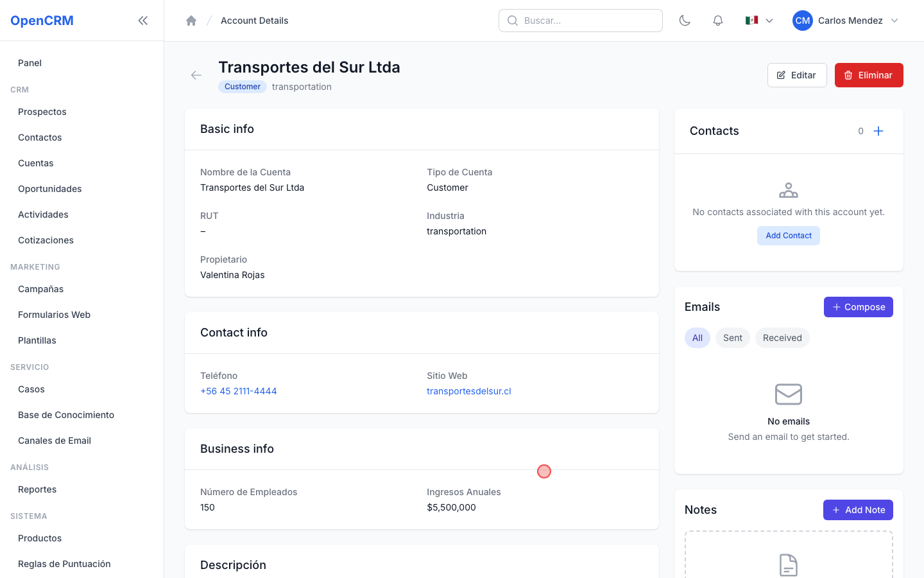Select the Sent emails filter

[x=733, y=338]
